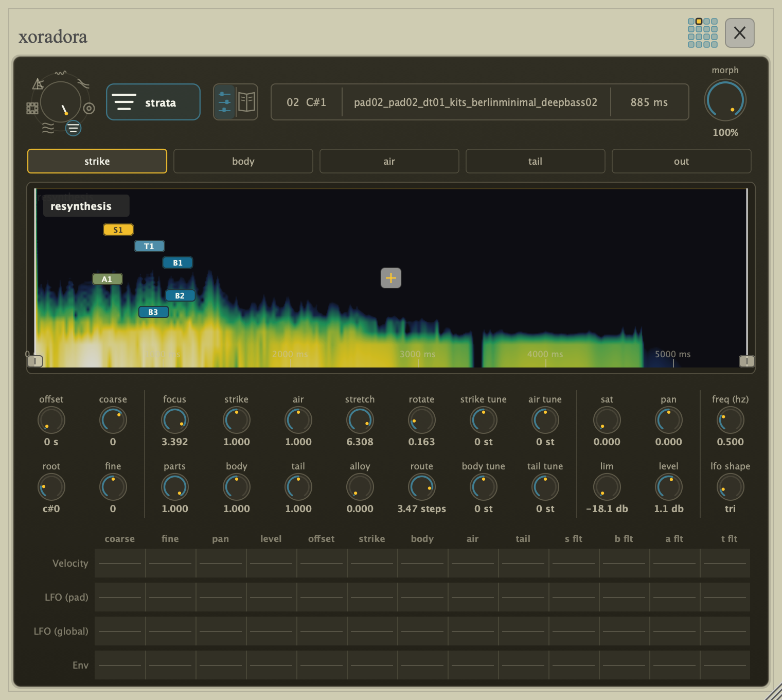Click the right range handle of spectrogram
This screenshot has height=700, width=782.
click(747, 361)
